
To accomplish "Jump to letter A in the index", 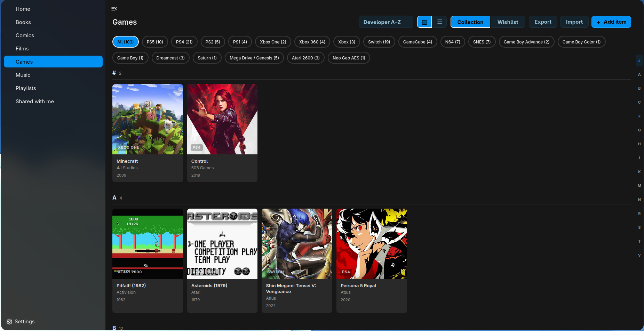I will (639, 74).
